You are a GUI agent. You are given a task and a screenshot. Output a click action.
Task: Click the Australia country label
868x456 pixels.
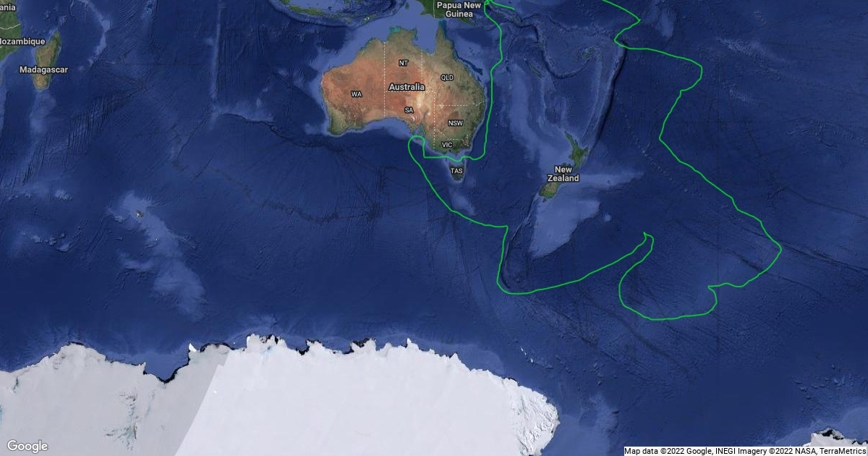click(x=407, y=87)
